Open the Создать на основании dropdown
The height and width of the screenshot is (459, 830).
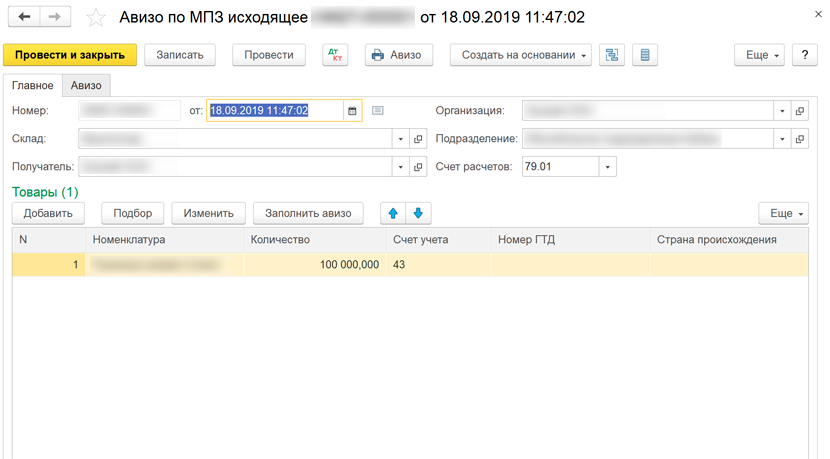(520, 55)
